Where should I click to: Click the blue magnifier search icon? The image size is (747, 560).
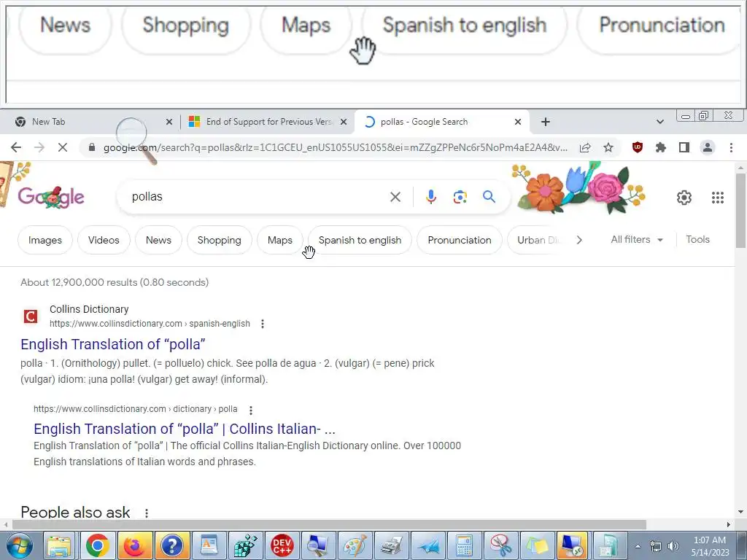[489, 197]
